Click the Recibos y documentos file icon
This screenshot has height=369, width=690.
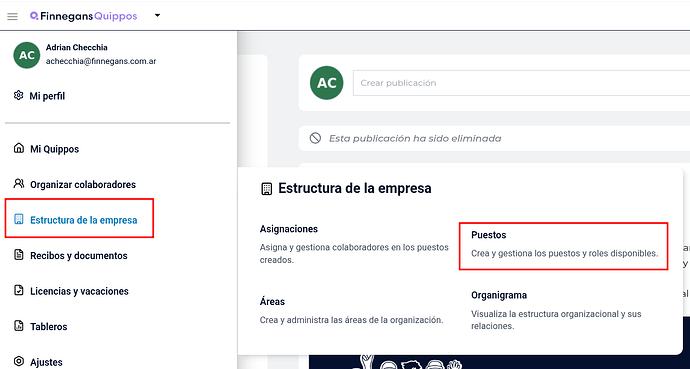coord(18,255)
